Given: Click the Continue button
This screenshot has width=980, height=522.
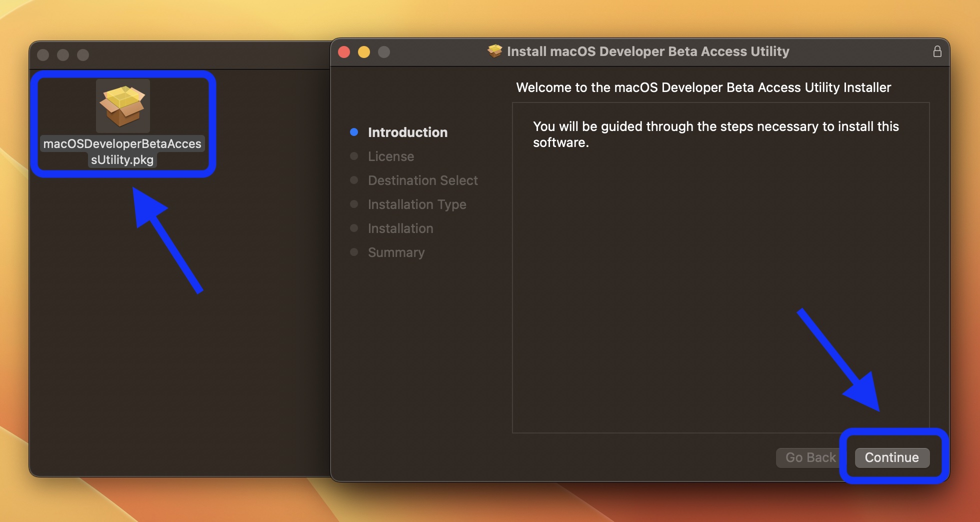Looking at the screenshot, I should (892, 457).
